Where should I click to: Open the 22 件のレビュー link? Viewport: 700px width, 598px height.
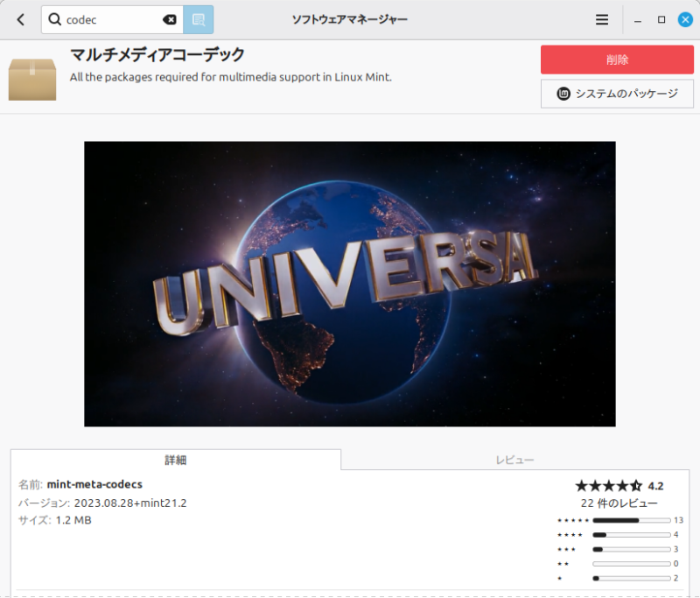(x=619, y=503)
